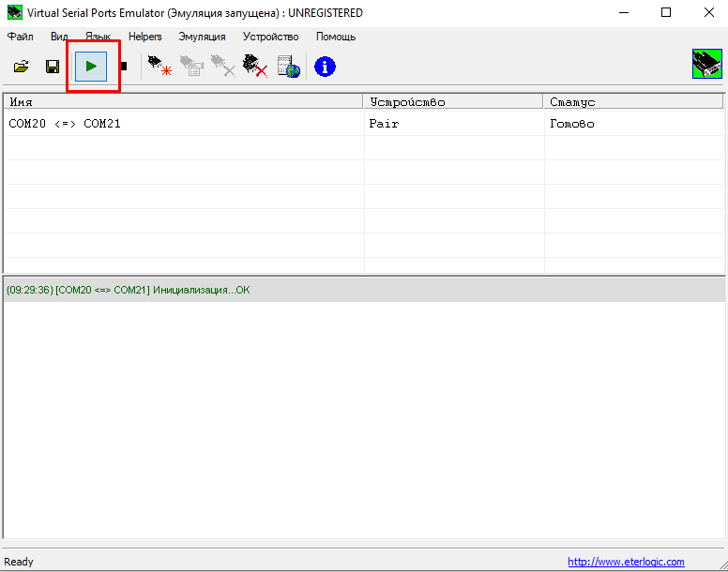Open the Помощь menu
Image resolution: width=728 pixels, height=572 pixels.
336,37
